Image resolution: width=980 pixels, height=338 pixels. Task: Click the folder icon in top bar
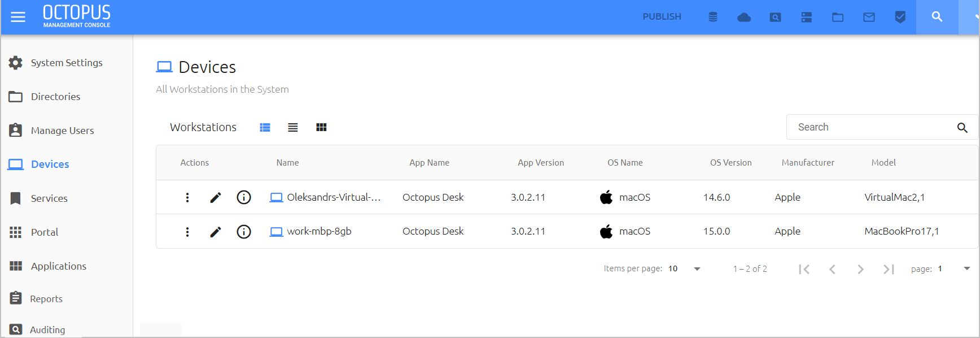tap(838, 17)
